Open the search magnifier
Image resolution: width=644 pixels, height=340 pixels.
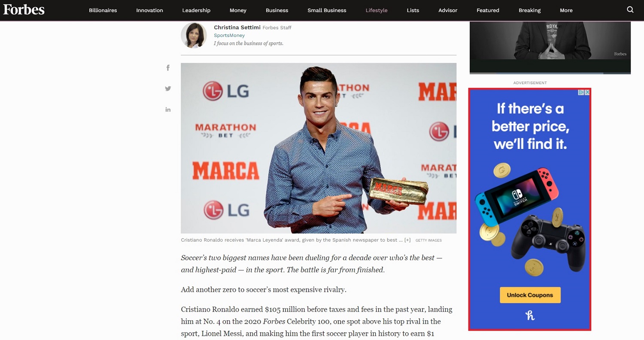point(630,10)
